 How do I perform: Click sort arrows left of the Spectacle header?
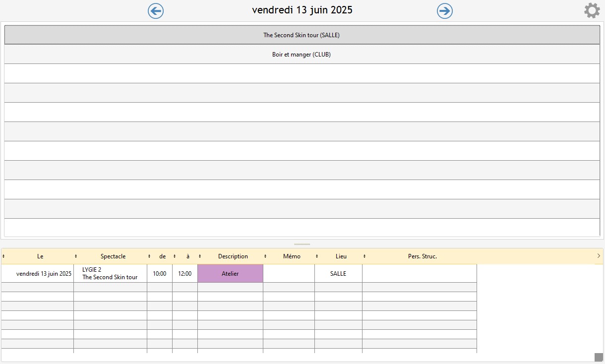point(76,256)
